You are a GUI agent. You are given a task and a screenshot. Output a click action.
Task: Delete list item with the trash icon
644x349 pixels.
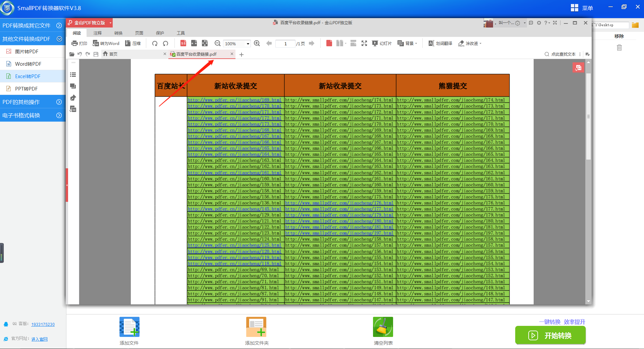619,48
